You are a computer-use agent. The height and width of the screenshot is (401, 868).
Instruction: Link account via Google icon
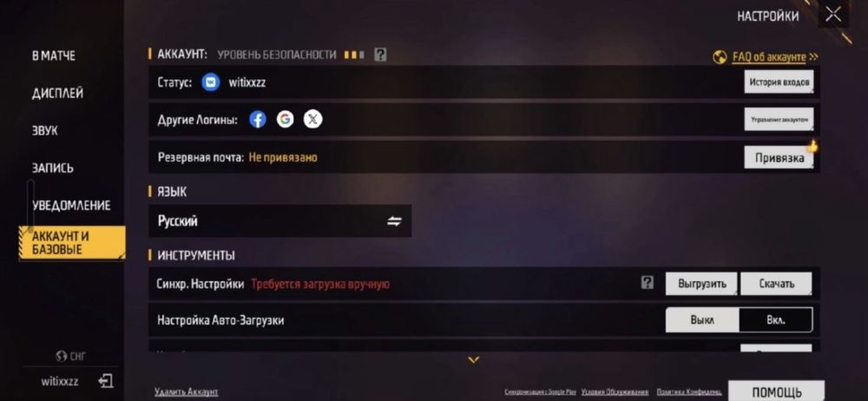tap(285, 119)
